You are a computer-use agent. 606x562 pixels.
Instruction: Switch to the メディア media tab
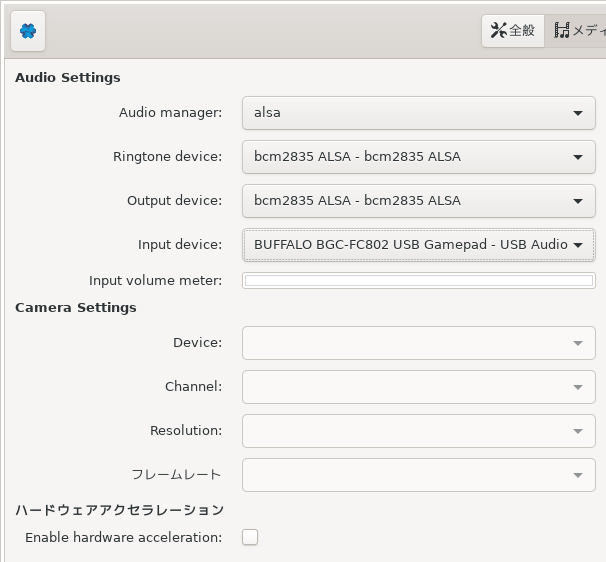575,31
